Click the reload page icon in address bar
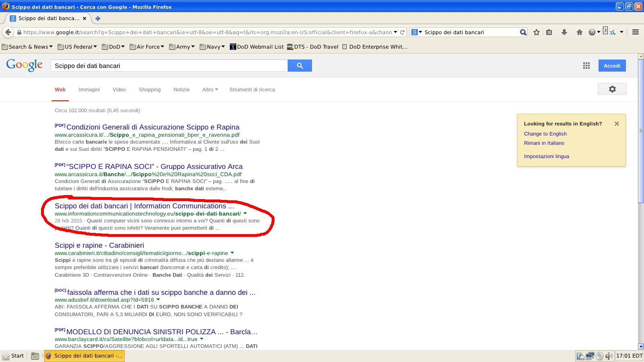Screen dimensions: 644x362 [x=402, y=32]
